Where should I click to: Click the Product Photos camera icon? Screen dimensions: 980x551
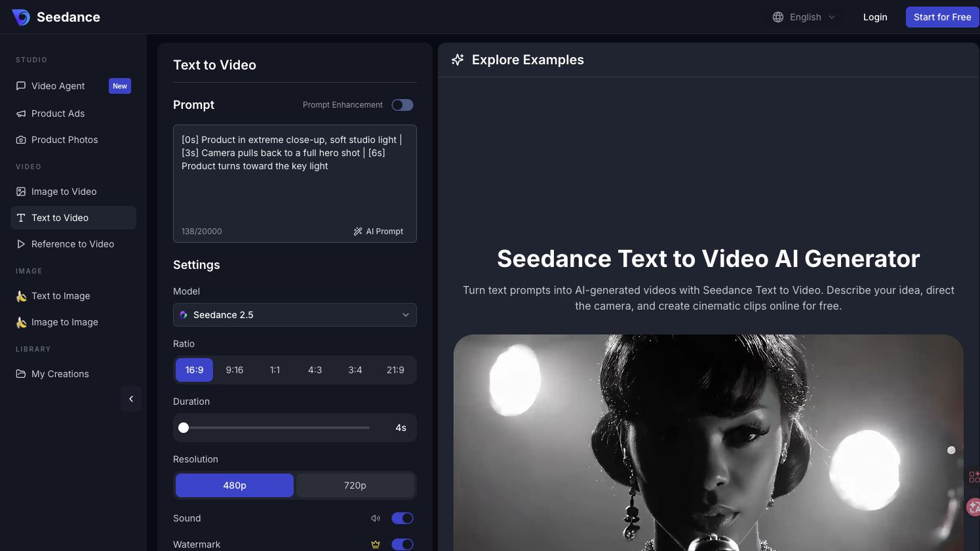21,140
